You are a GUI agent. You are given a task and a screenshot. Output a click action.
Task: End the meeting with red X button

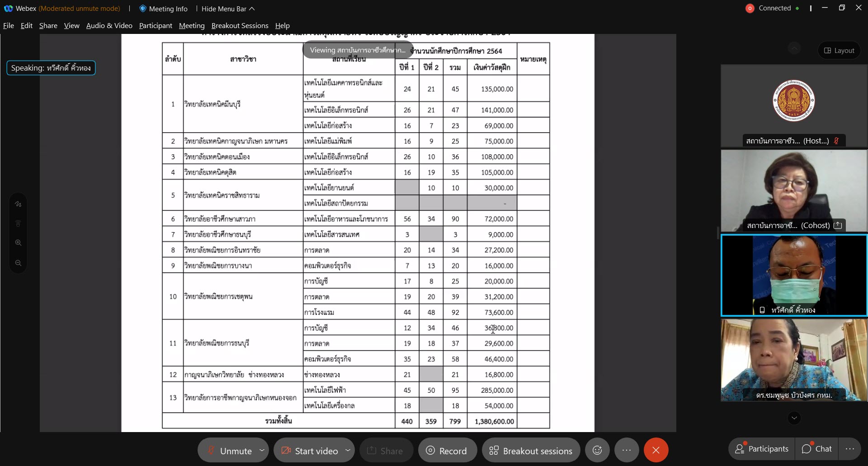(x=656, y=450)
